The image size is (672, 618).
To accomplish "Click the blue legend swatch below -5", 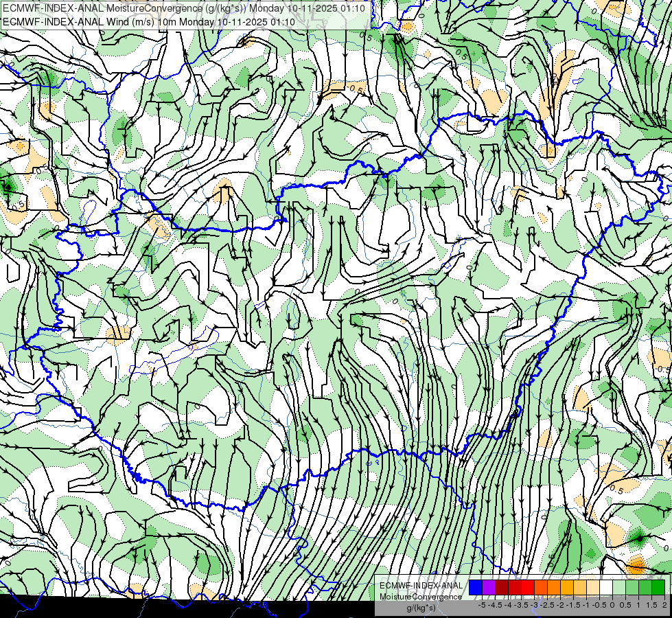I will 476,588.
